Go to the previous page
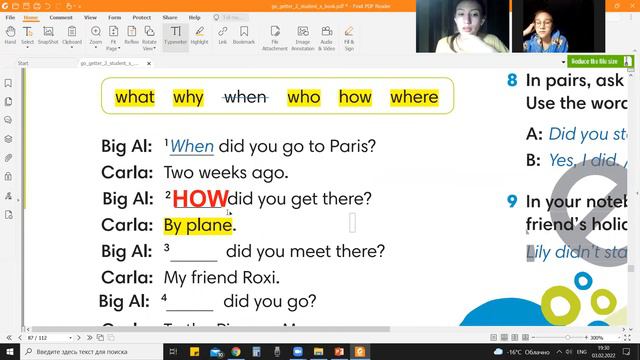Image resolution: width=640 pixels, height=360 pixels. 20,338
